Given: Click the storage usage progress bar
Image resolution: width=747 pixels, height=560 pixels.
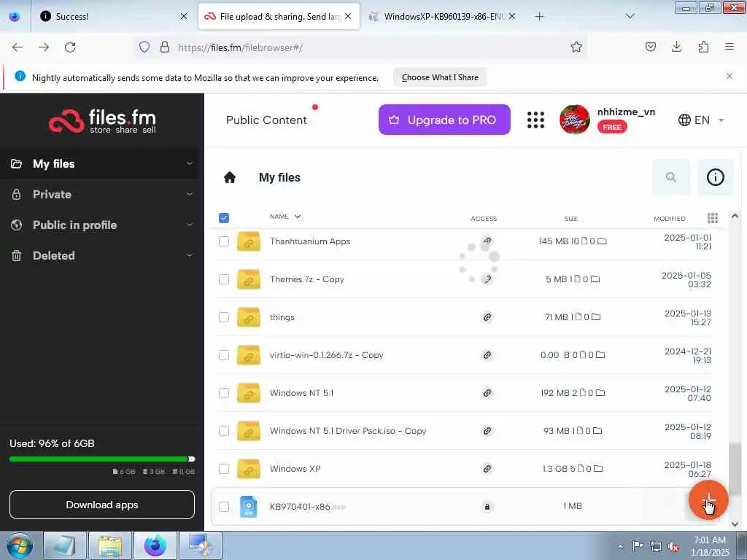Looking at the screenshot, I should (102, 459).
